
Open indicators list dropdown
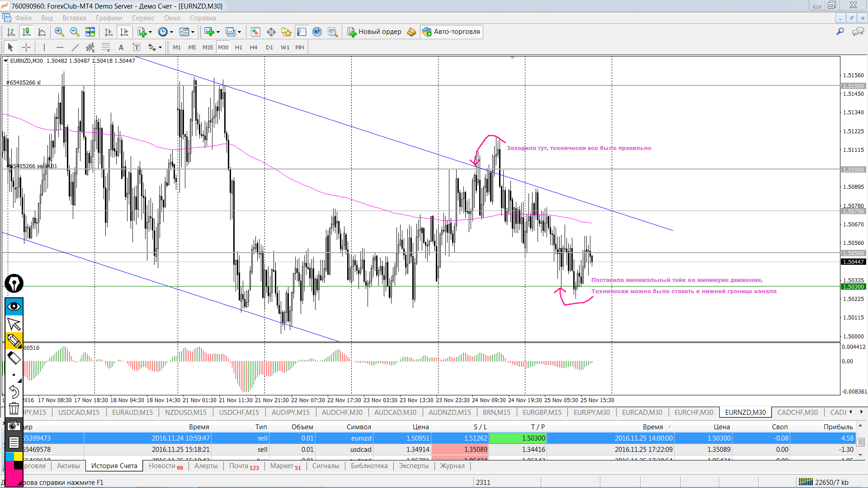[145, 32]
